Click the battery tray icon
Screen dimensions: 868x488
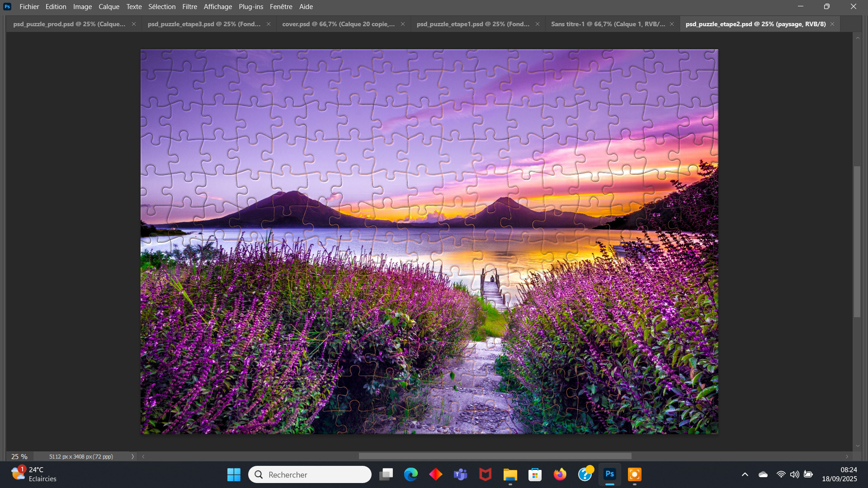pos(808,474)
